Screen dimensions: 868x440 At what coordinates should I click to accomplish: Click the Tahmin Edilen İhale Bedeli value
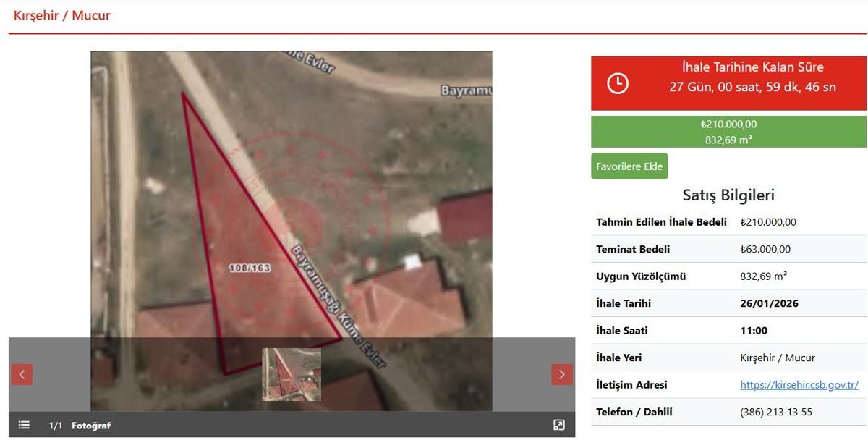(767, 222)
